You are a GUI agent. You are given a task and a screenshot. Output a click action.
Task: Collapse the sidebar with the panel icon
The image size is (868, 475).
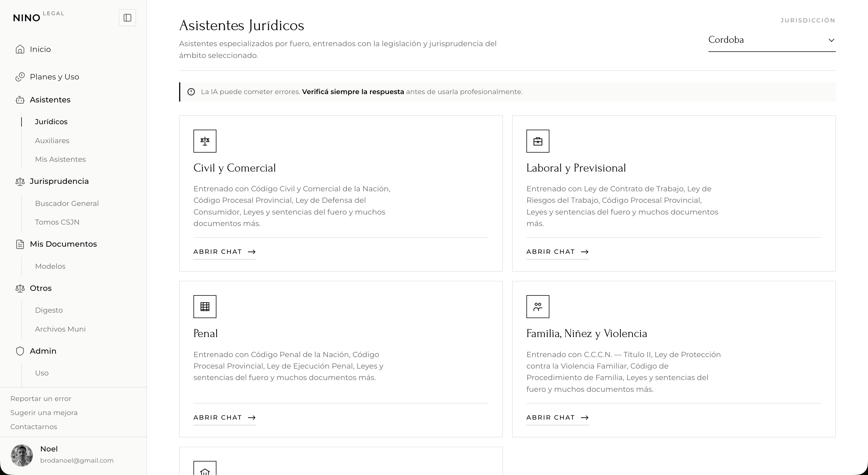coord(127,18)
